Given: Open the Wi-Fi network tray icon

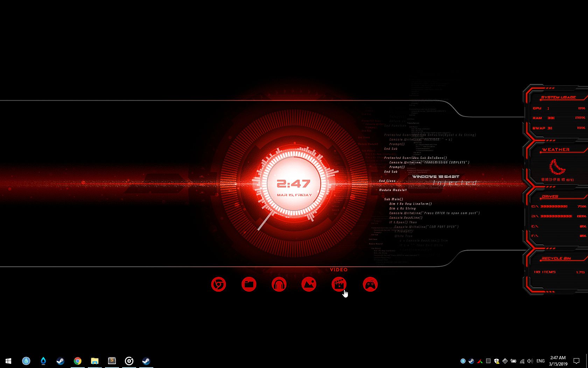Looking at the screenshot, I should pos(522,361).
